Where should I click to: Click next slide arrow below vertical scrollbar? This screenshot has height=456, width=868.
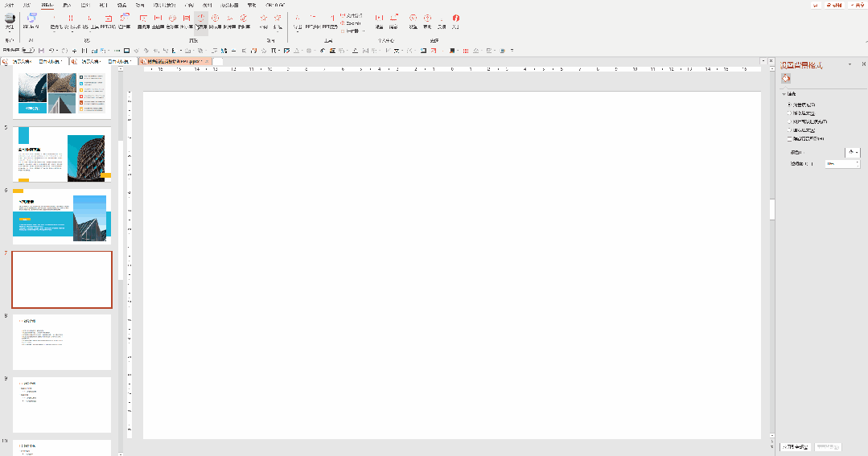click(772, 446)
